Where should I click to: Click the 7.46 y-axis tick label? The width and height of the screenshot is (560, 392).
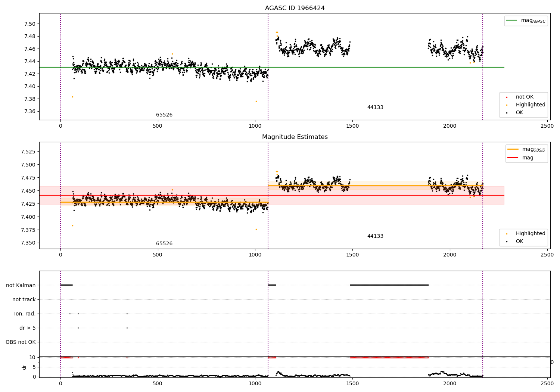click(x=29, y=49)
